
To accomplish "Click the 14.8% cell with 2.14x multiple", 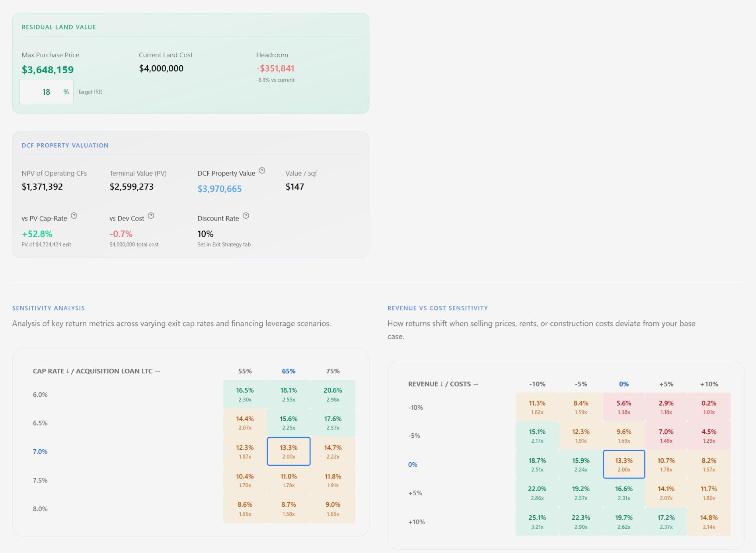I will [x=709, y=522].
